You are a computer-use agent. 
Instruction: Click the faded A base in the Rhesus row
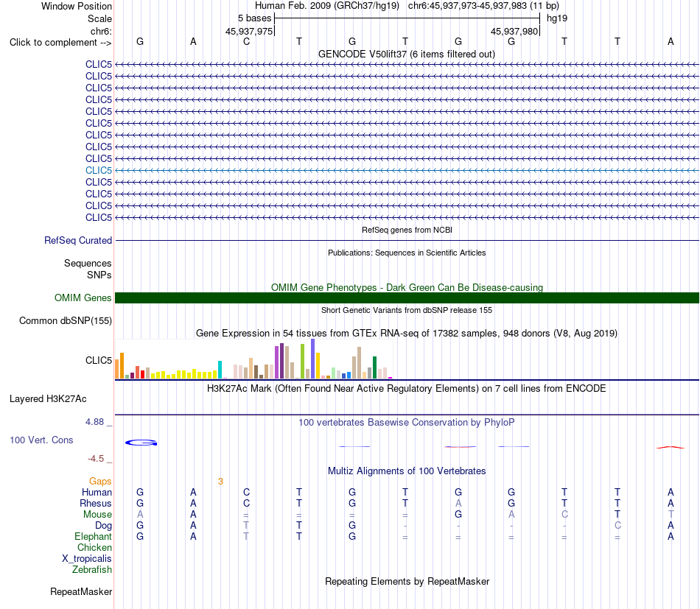[458, 503]
